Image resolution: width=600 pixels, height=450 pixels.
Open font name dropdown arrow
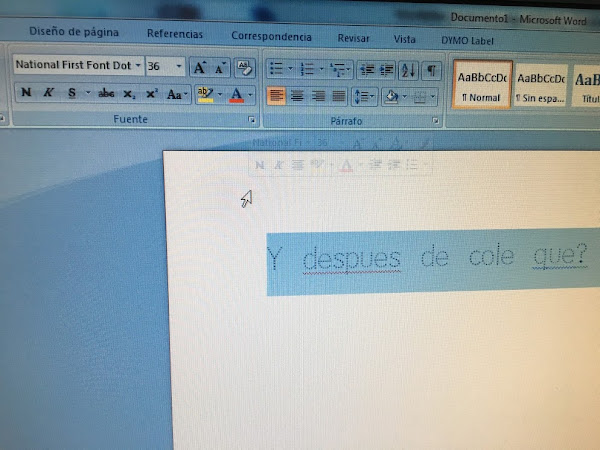tap(138, 65)
